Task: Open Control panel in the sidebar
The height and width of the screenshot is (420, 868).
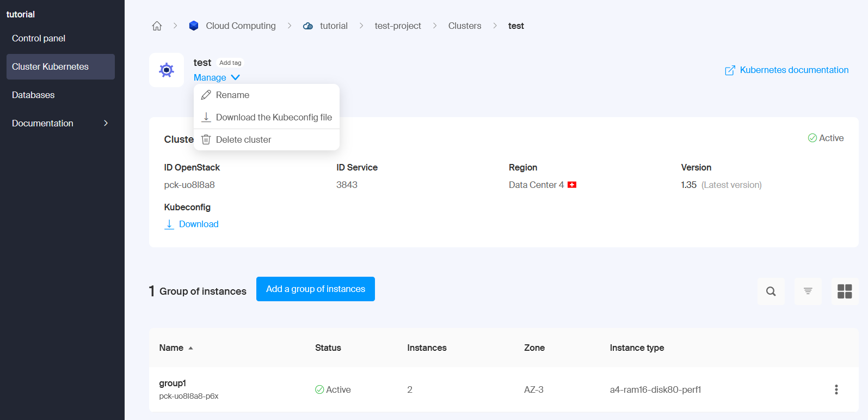Action: [x=61, y=38]
